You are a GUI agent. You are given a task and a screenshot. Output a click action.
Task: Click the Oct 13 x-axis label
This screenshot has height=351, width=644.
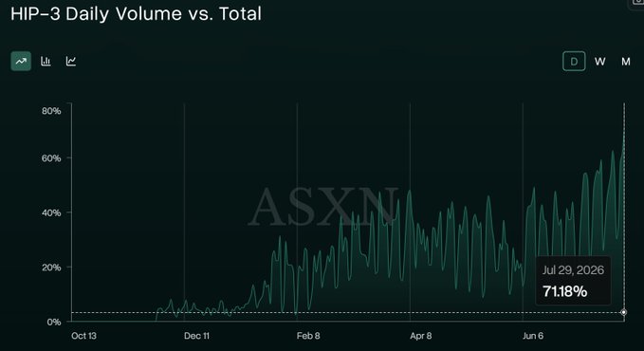click(x=83, y=336)
